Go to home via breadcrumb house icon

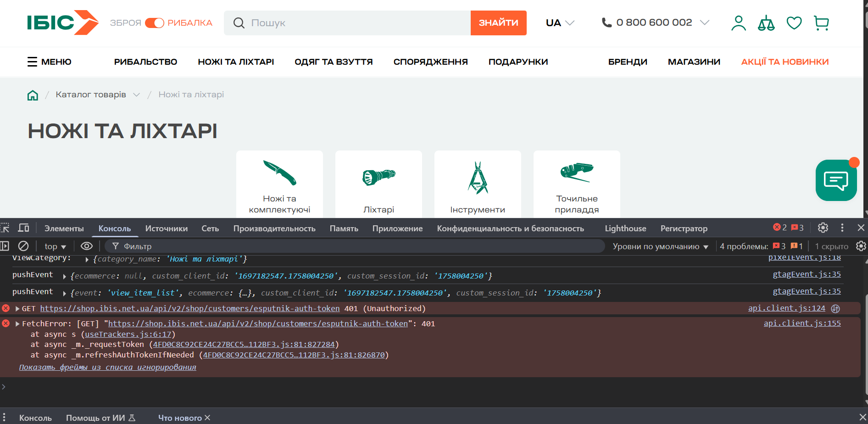point(33,95)
